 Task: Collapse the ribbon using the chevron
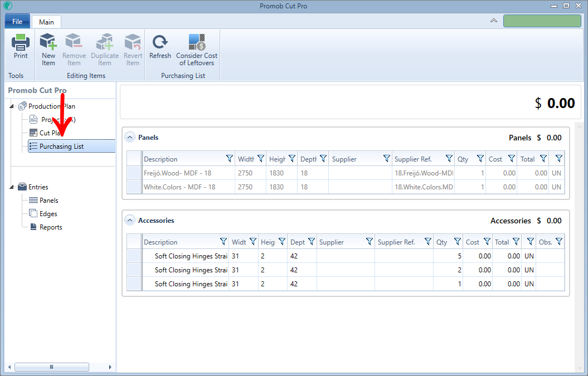click(x=493, y=21)
